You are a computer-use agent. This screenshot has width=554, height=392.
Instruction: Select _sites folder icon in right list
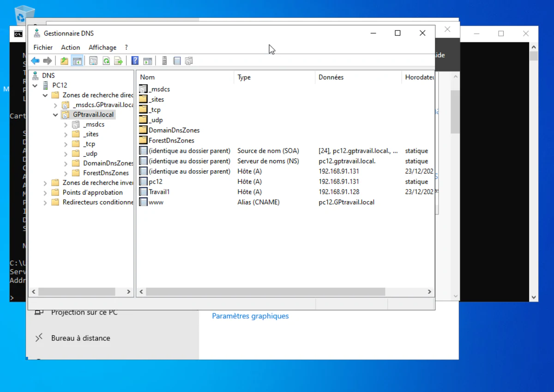coord(143,99)
